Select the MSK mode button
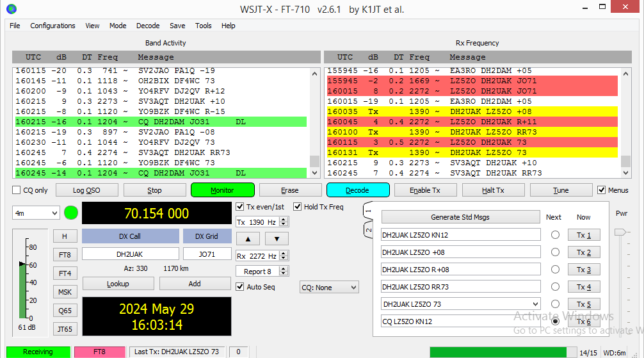The width and height of the screenshot is (644, 358). pyautogui.click(x=65, y=292)
